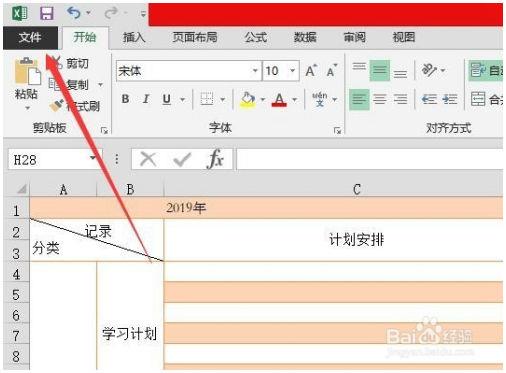Apply cell borders icon

[207, 99]
